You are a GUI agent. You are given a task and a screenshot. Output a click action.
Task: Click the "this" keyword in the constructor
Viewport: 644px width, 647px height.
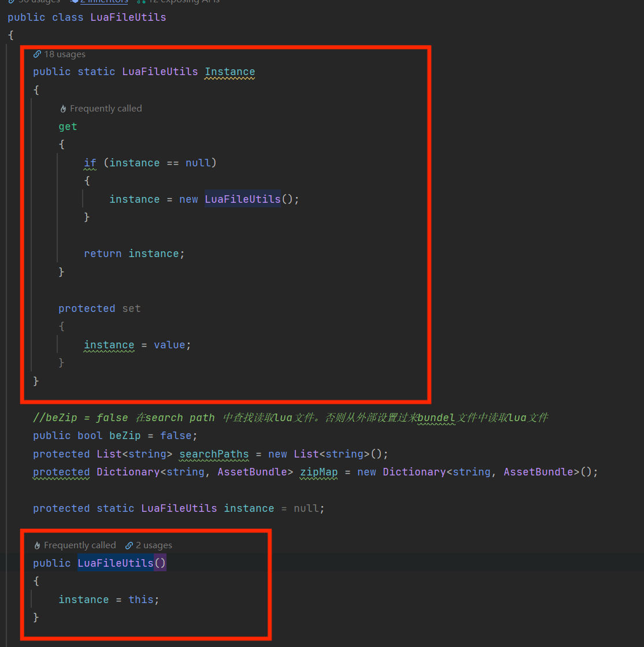(141, 600)
